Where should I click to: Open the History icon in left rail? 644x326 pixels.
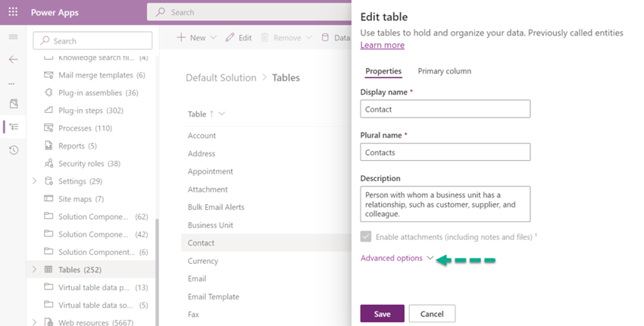point(14,150)
